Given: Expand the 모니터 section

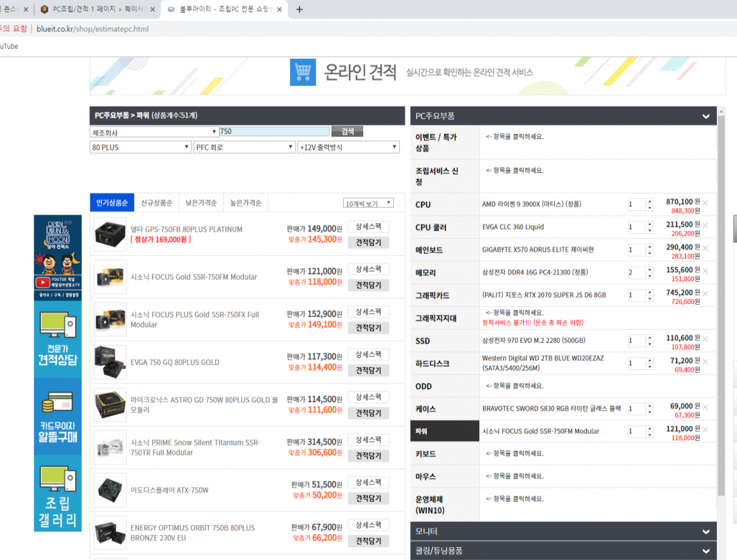Looking at the screenshot, I should [x=563, y=531].
